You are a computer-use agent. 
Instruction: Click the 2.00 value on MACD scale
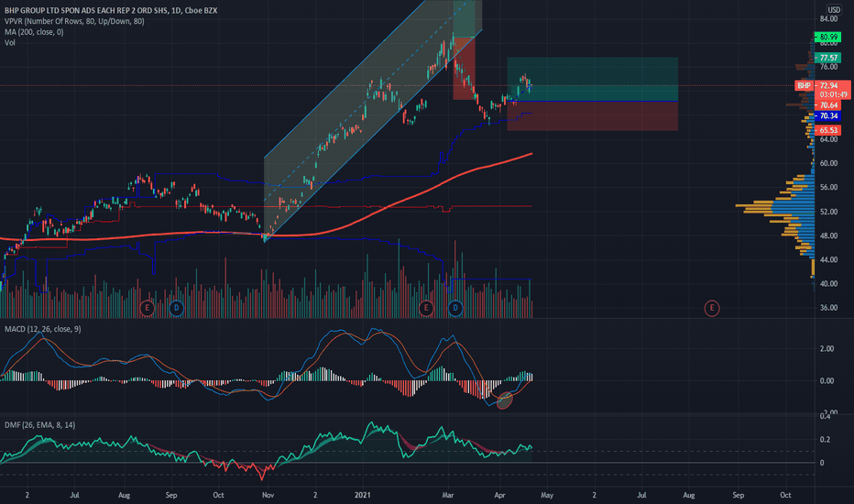click(827, 349)
